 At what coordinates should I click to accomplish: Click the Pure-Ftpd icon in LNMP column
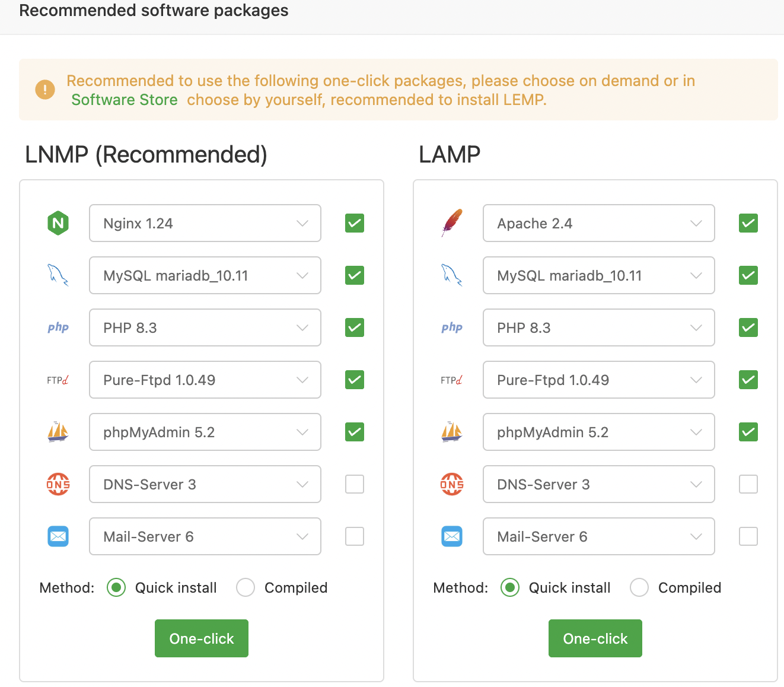(58, 380)
